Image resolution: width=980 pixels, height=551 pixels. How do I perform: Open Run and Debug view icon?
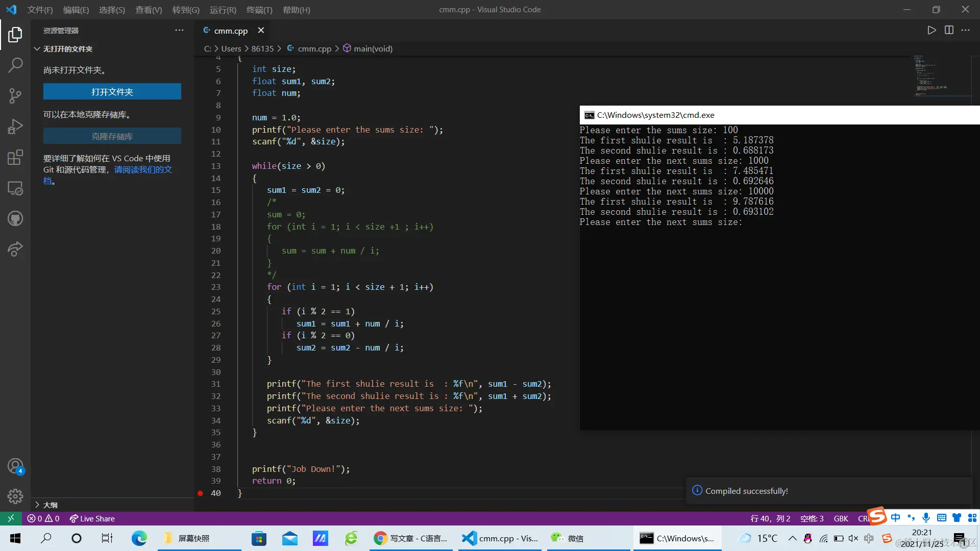point(15,126)
